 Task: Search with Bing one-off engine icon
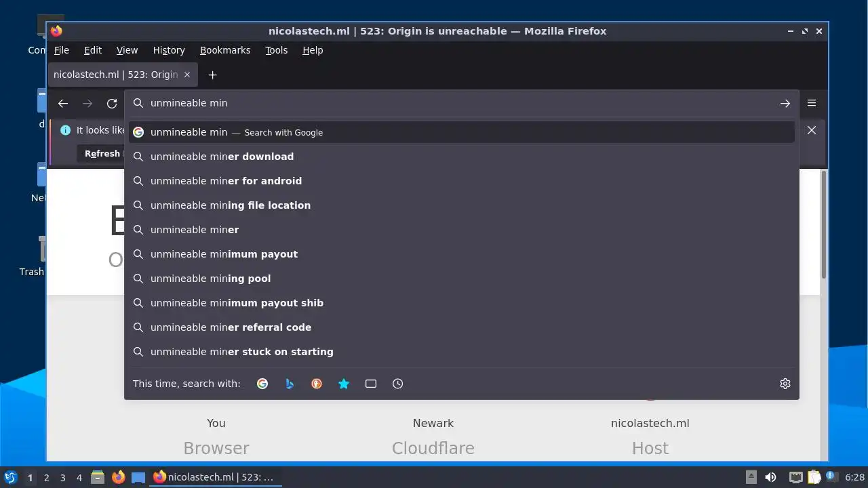pyautogui.click(x=290, y=384)
